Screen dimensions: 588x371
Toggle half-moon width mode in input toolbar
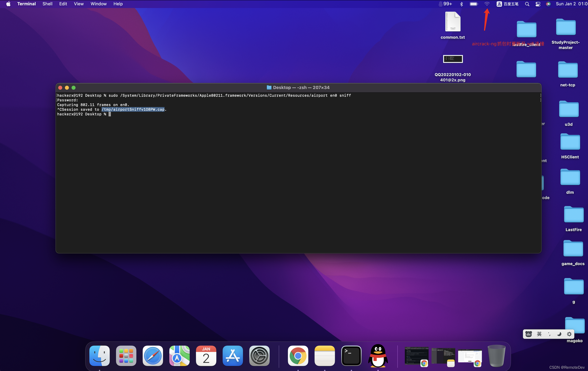coord(559,334)
